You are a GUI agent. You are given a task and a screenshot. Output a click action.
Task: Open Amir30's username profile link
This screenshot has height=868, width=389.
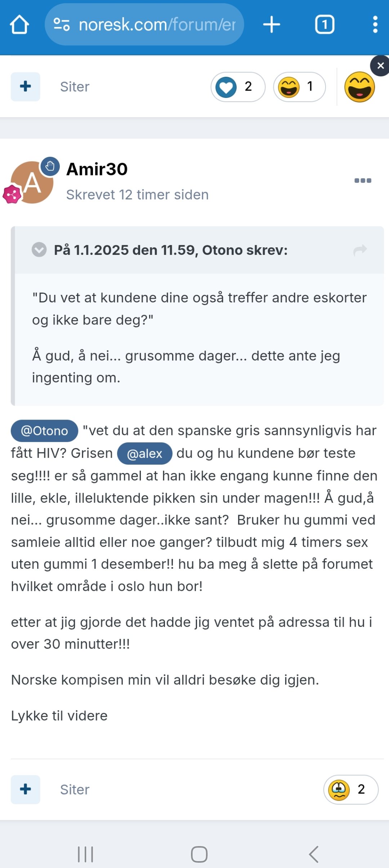click(x=97, y=169)
